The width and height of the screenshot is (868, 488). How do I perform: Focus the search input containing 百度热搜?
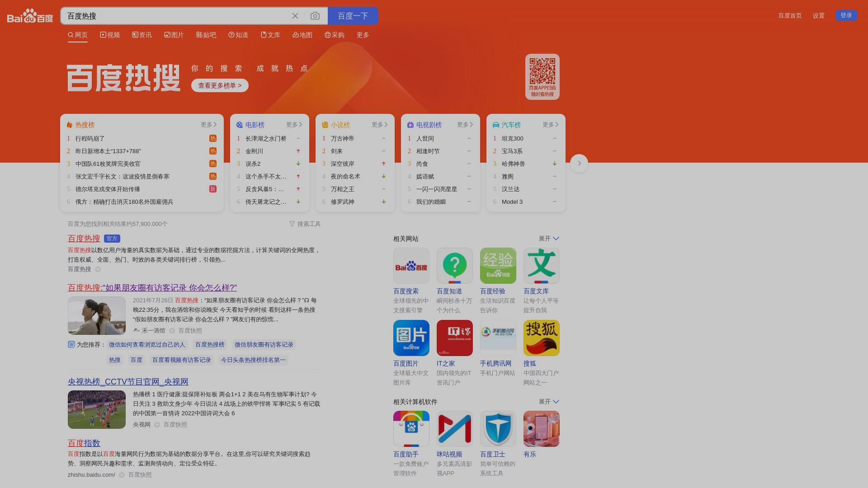176,16
